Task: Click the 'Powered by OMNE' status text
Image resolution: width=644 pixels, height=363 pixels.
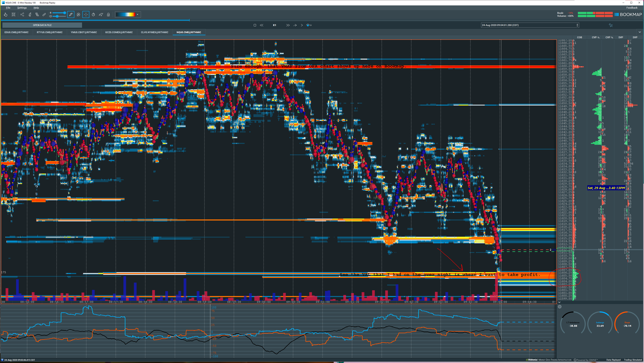Action: tap(586, 360)
